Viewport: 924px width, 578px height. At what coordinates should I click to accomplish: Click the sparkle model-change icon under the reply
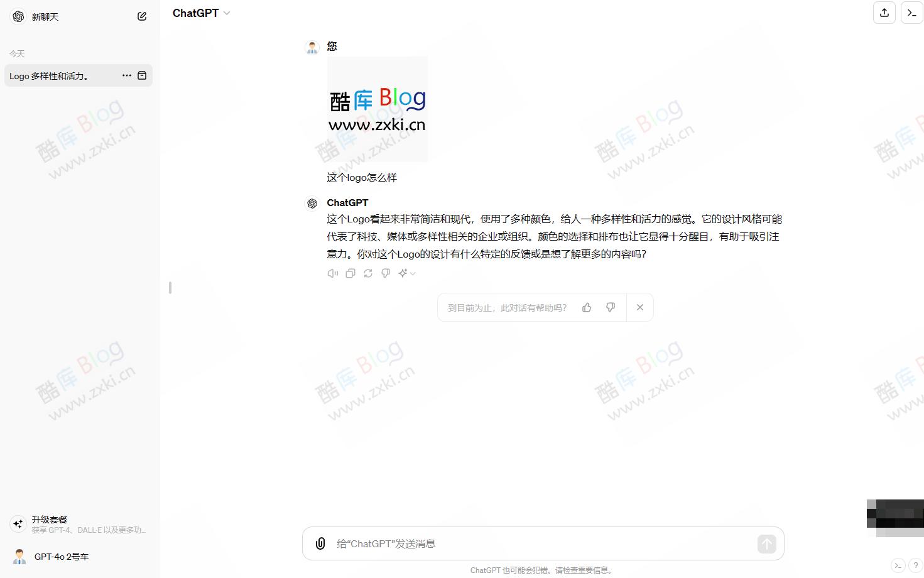tap(403, 273)
